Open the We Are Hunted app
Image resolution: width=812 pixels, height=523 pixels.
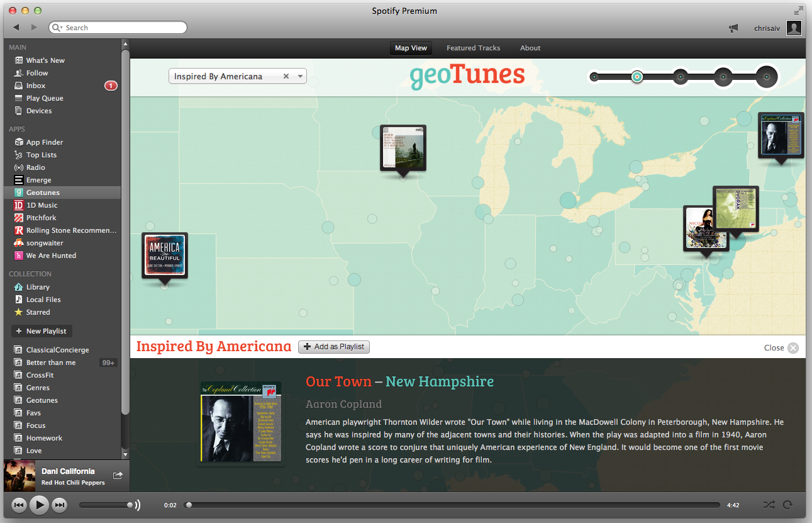pyautogui.click(x=51, y=256)
